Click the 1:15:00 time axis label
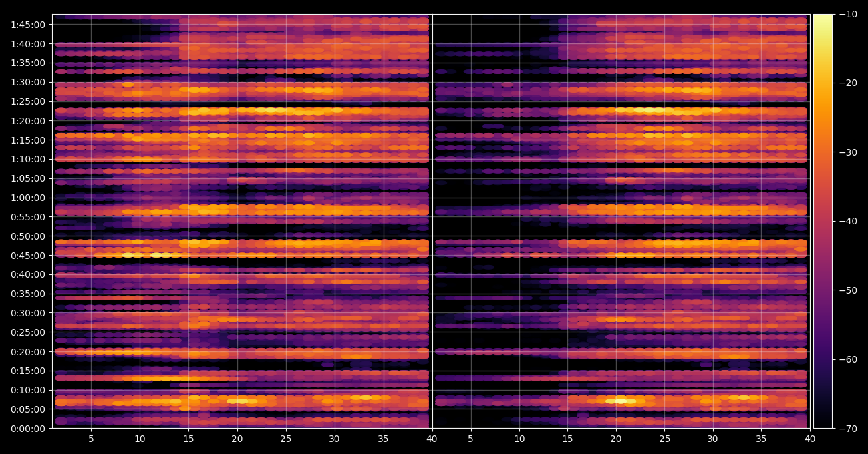Viewport: 868px width, 454px height. coord(29,140)
